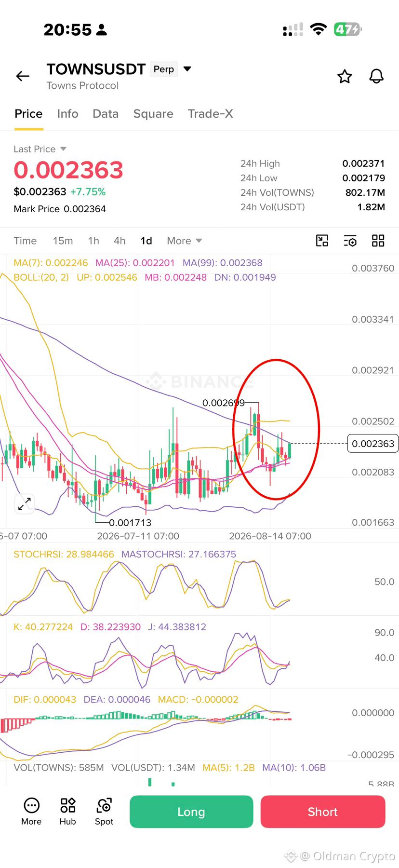Open price alert bell icon
Screen dimensions: 399x868
(376, 76)
